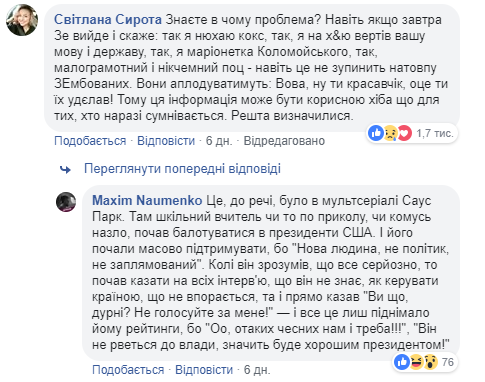Click Відповісти under Svitlana's comment
The height and width of the screenshot is (382, 485).
click(166, 141)
